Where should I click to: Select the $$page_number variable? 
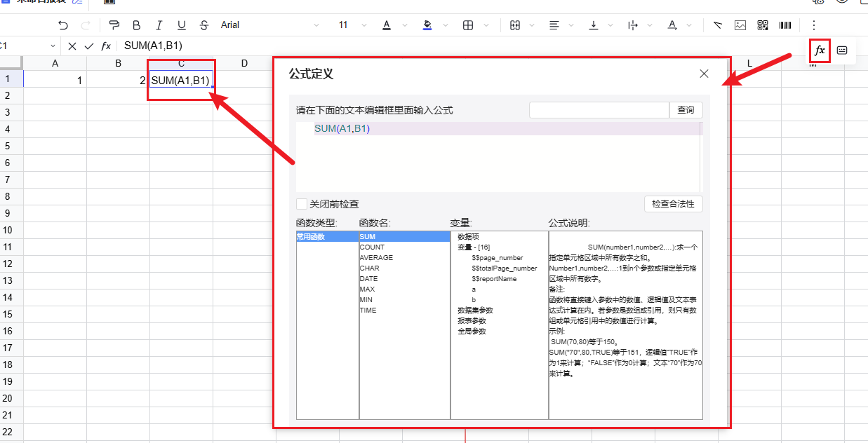(x=498, y=258)
